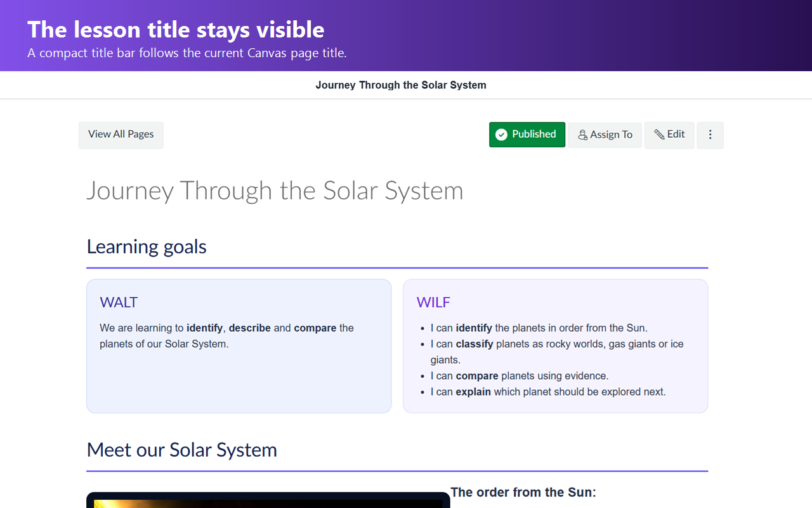Click the large Journey Through the Solar System heading
Viewport: 812px width, 508px height.
click(275, 190)
